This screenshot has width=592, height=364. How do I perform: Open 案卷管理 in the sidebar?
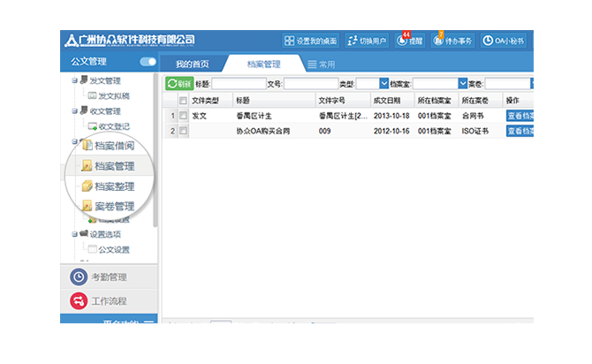pos(113,207)
